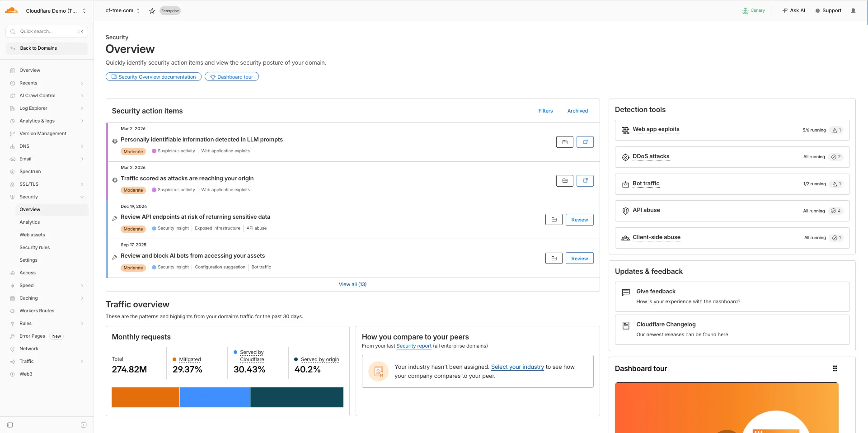Click the API abuse shield icon
Viewport: 868px width, 433px height.
click(625, 211)
